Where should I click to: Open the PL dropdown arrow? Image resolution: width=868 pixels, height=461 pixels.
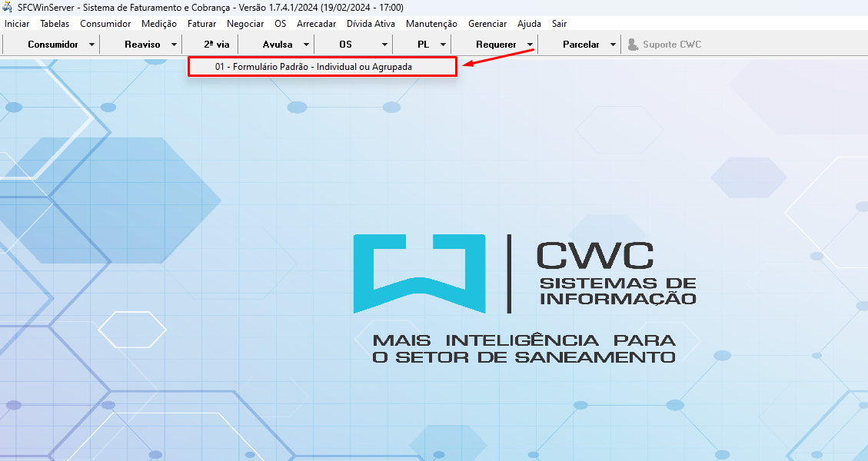(443, 45)
